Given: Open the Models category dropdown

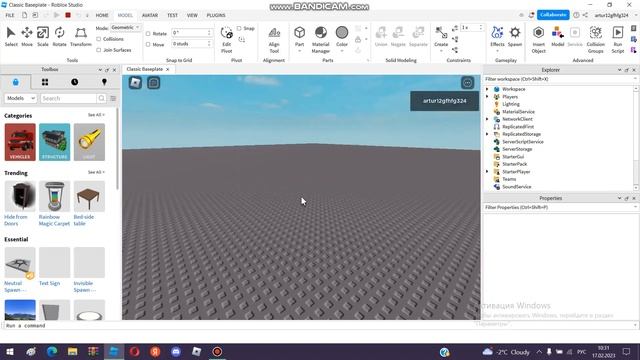Looking at the screenshot, I should 21,98.
